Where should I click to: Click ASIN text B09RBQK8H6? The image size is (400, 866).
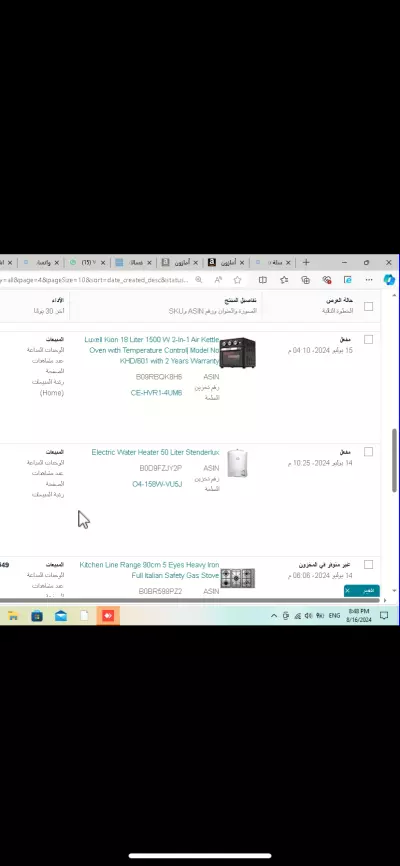[x=159, y=377]
